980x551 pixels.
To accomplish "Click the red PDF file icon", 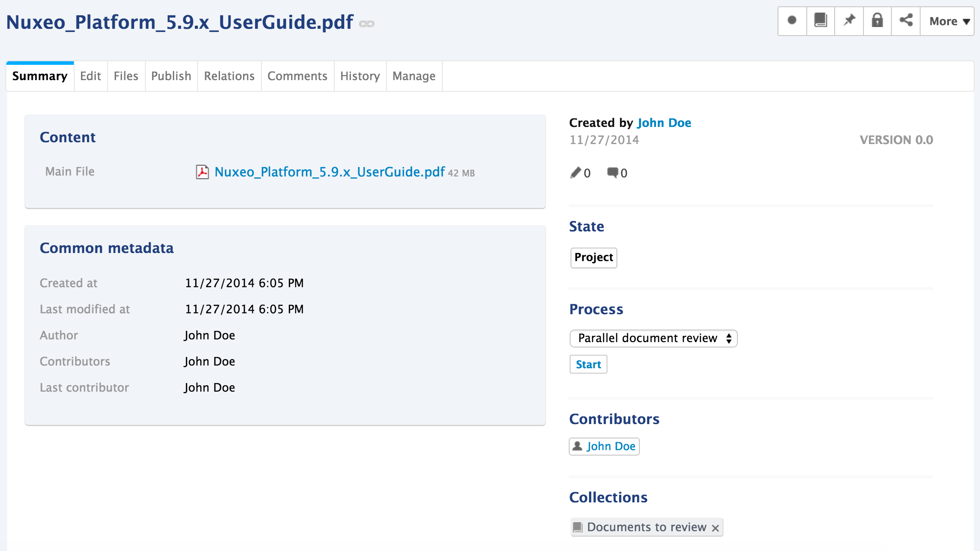I will click(202, 172).
